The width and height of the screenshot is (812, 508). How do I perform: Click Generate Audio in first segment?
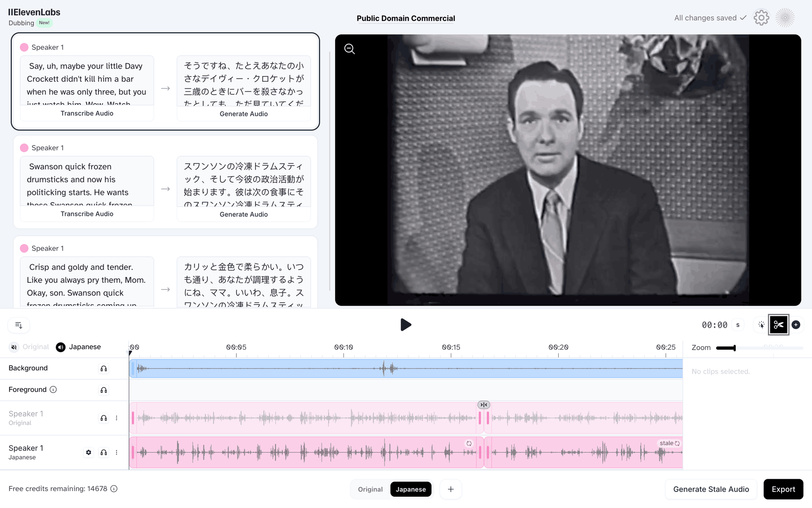pyautogui.click(x=244, y=113)
